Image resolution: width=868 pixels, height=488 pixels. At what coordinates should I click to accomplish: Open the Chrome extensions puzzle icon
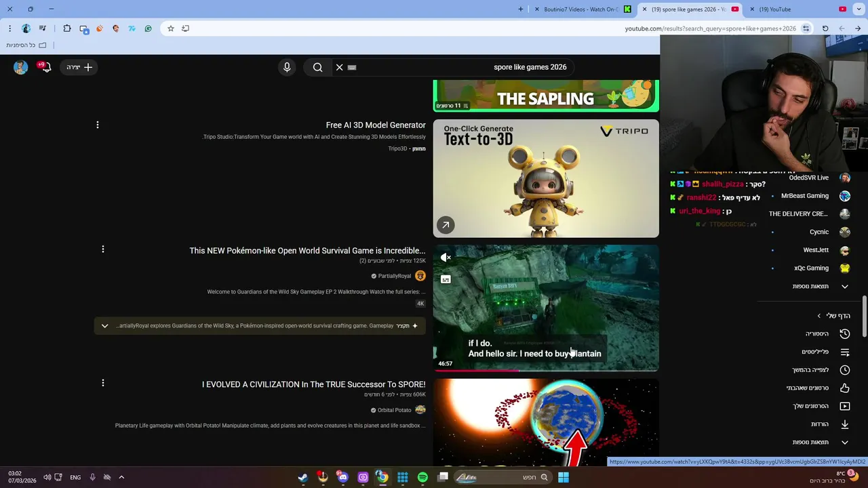point(67,28)
